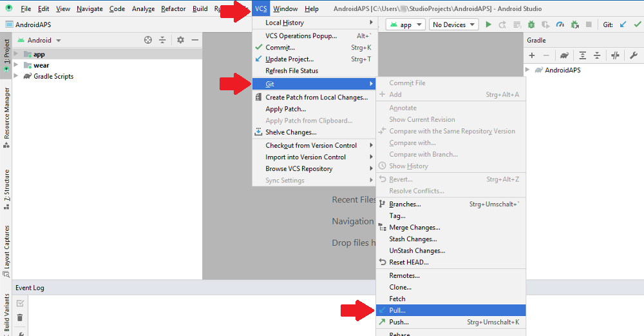Screen dimensions: 644x336
Task: Select the Git submenu item
Action: (x=314, y=84)
